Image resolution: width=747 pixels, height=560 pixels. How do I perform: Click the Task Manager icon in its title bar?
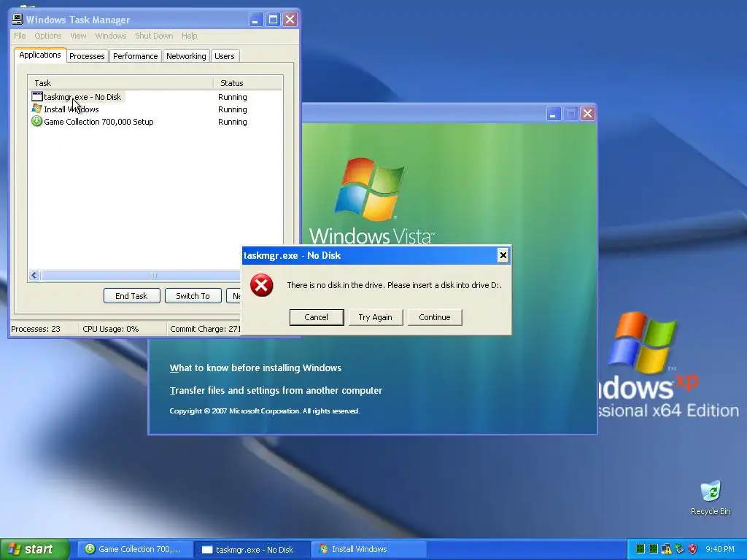click(18, 19)
